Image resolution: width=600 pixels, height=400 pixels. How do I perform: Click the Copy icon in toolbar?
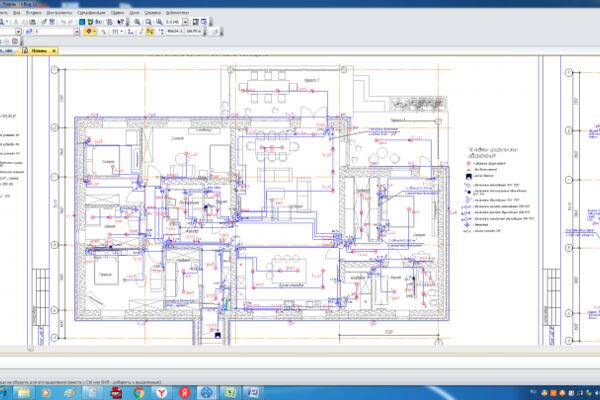25,22
